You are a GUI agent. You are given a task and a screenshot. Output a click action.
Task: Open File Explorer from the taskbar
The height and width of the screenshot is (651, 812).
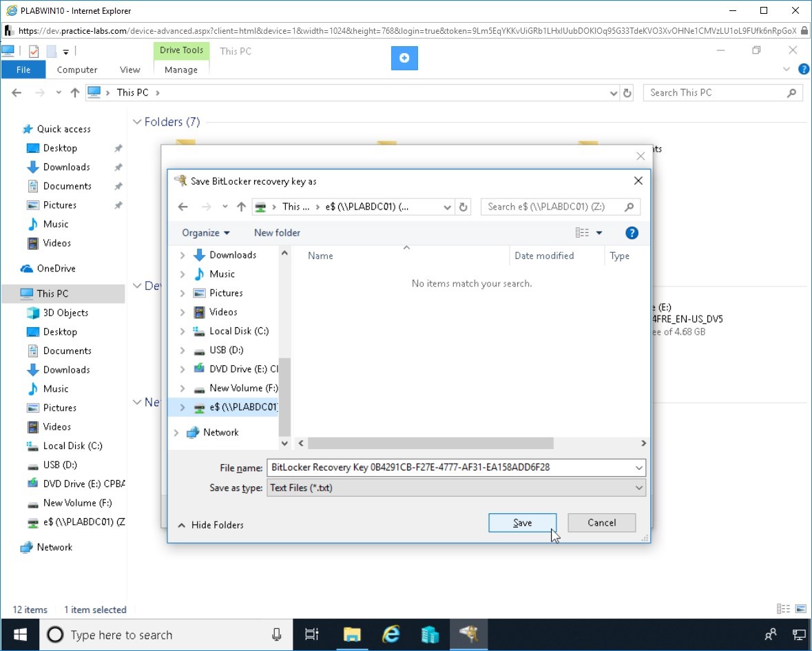[352, 634]
